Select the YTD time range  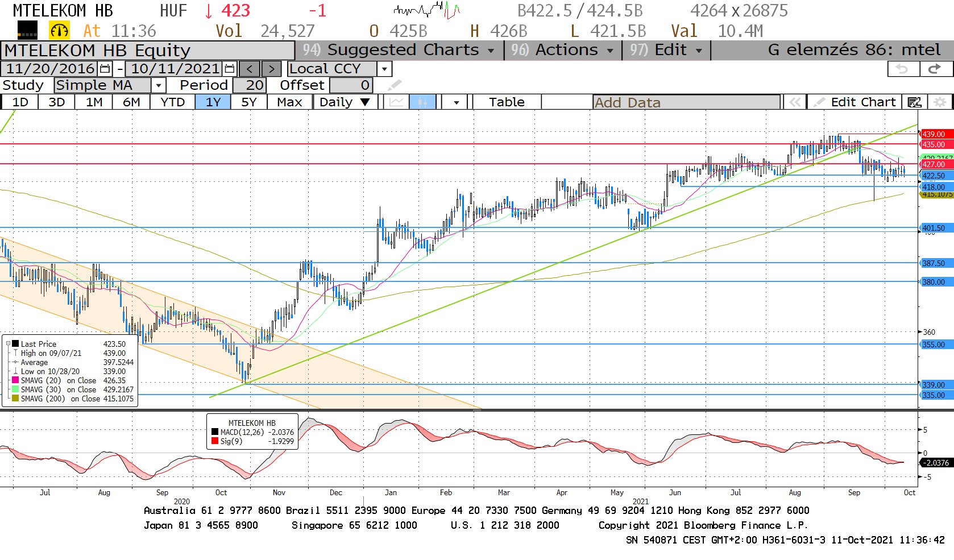point(172,102)
